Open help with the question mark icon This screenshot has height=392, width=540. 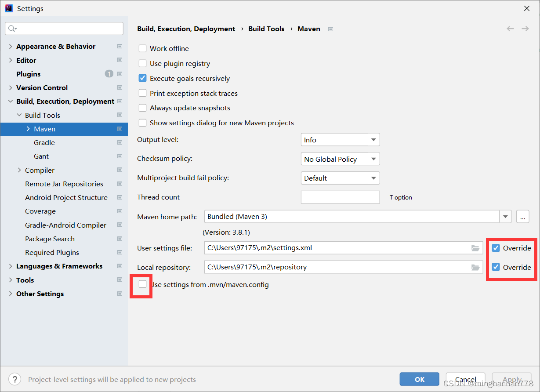(14, 379)
